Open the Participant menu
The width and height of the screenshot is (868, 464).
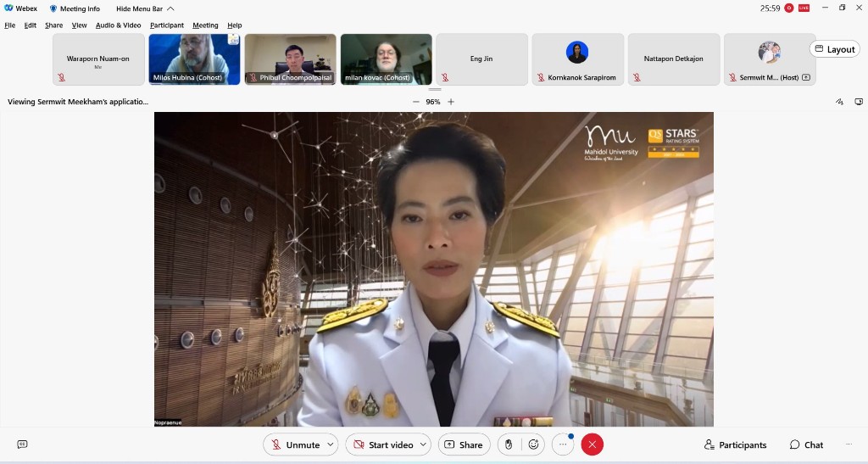click(x=167, y=25)
